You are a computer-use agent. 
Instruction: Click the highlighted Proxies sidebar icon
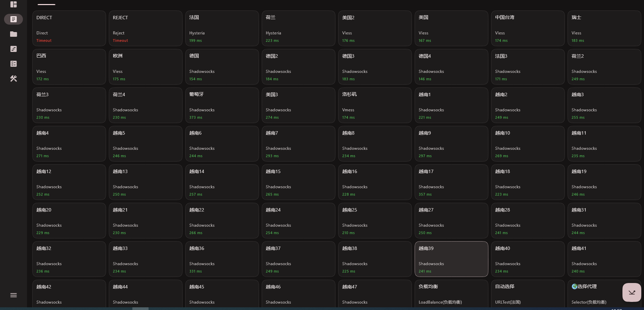[x=13, y=19]
